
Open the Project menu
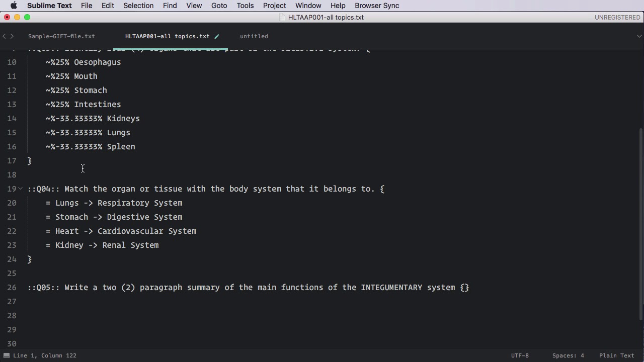(274, 6)
